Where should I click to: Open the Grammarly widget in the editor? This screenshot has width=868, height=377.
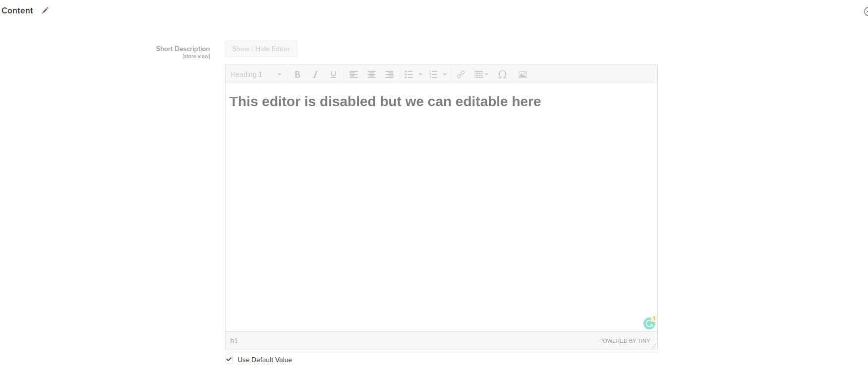[x=649, y=323]
